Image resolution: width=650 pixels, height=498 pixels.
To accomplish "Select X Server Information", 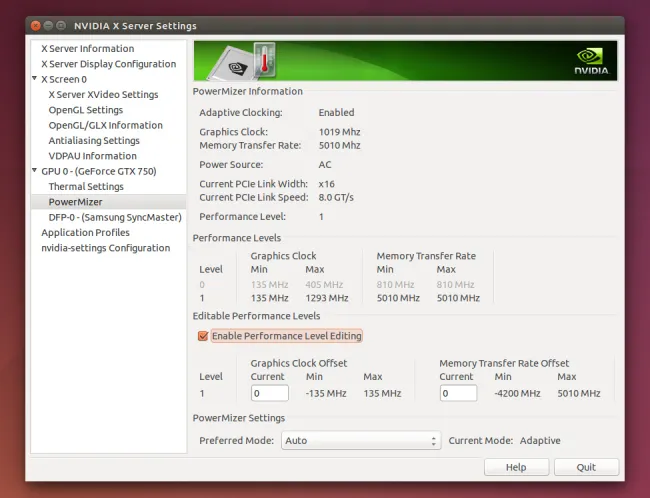I will (87, 49).
